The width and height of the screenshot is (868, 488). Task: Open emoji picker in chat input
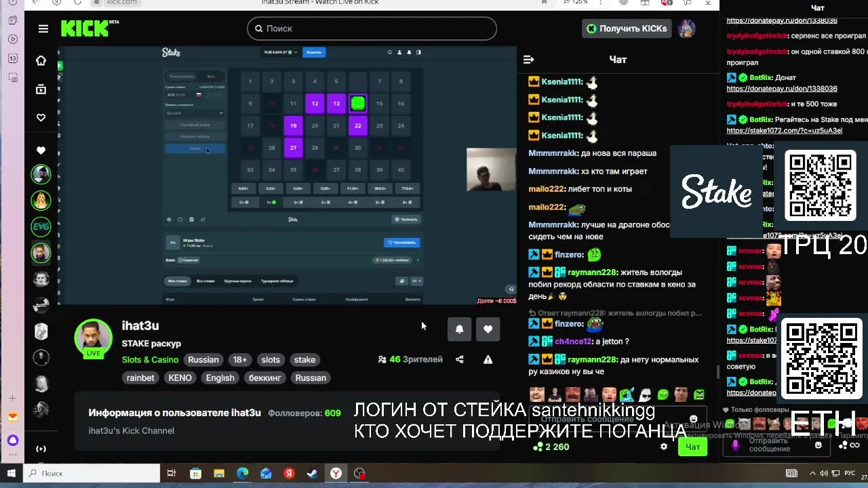(693, 420)
